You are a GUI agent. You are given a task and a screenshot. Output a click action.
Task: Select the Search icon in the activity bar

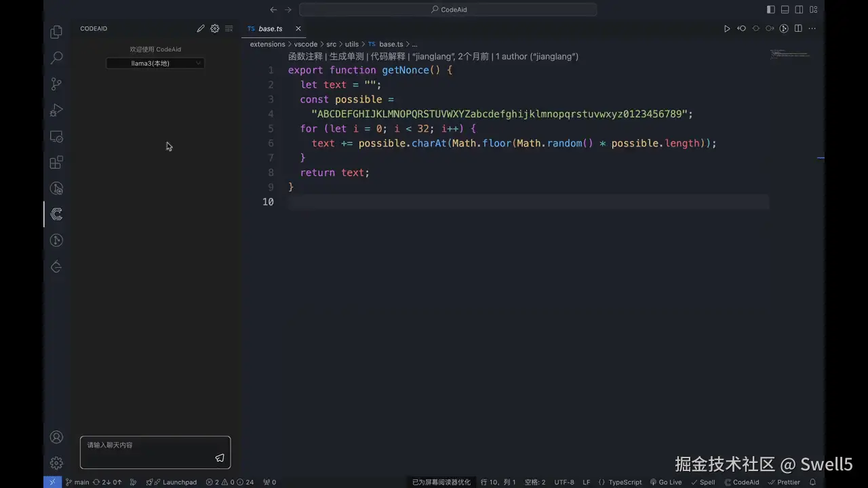[x=56, y=57]
